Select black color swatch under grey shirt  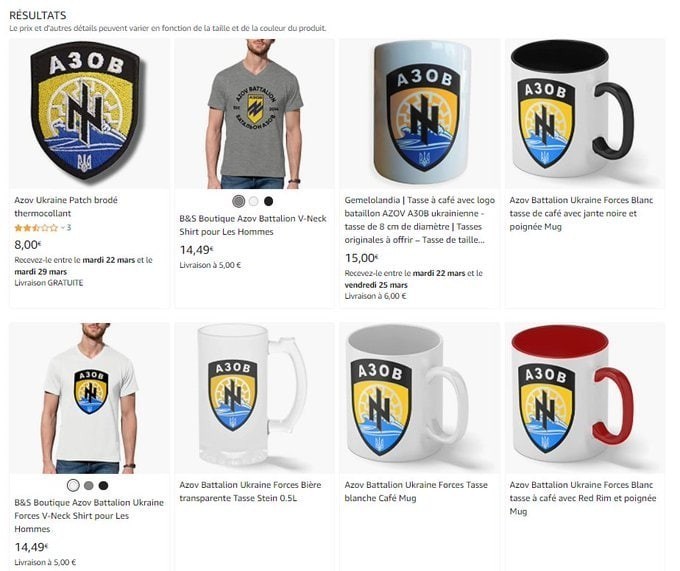coord(269,201)
